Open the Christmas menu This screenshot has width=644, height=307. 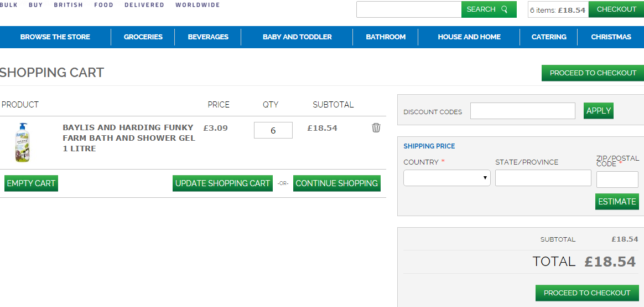(611, 37)
